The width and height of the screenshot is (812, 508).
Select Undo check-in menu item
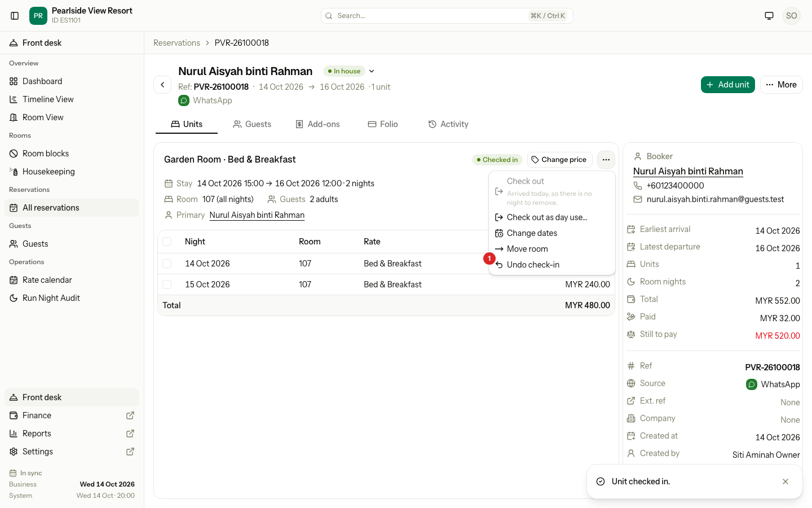tap(552, 265)
